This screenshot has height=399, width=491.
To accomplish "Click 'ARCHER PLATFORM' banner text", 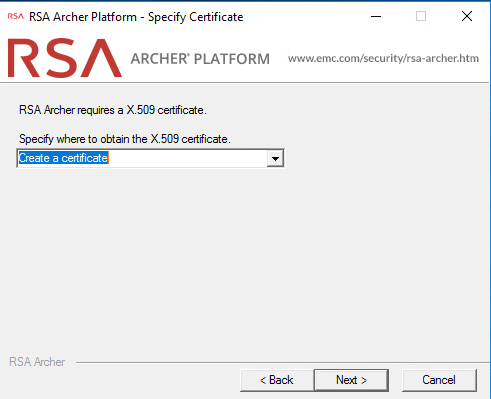I will pos(200,59).
